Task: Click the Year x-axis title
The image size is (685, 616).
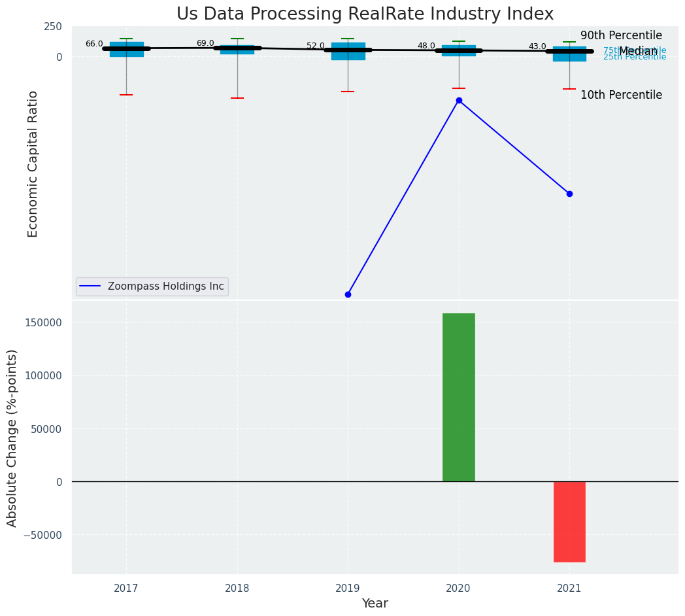Action: click(x=375, y=604)
